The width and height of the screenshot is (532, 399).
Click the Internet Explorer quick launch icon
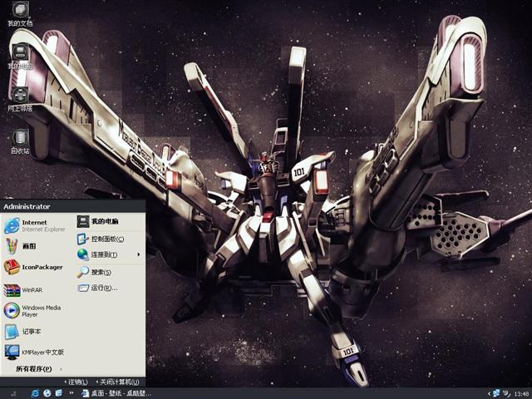click(x=35, y=393)
